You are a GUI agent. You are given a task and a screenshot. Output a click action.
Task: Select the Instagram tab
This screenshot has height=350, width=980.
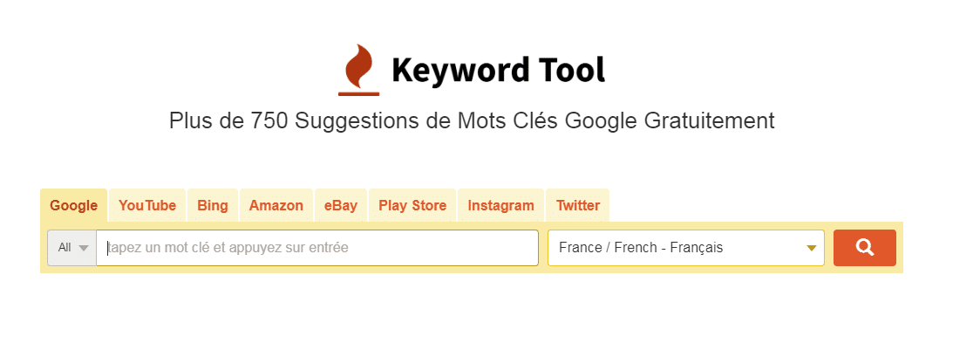pyautogui.click(x=500, y=205)
